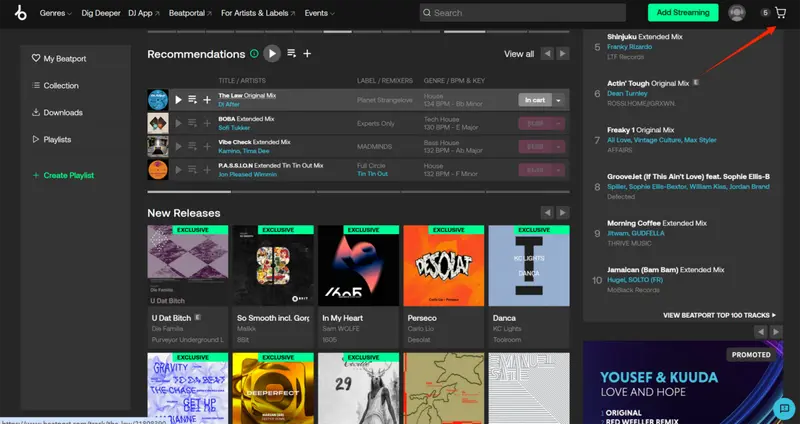Open U Dat Bitch release cover

point(188,265)
